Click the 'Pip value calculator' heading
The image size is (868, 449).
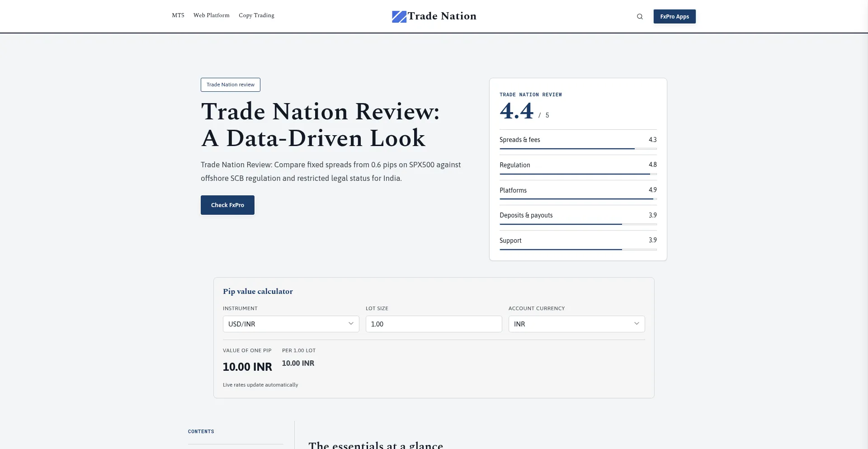[x=258, y=291]
